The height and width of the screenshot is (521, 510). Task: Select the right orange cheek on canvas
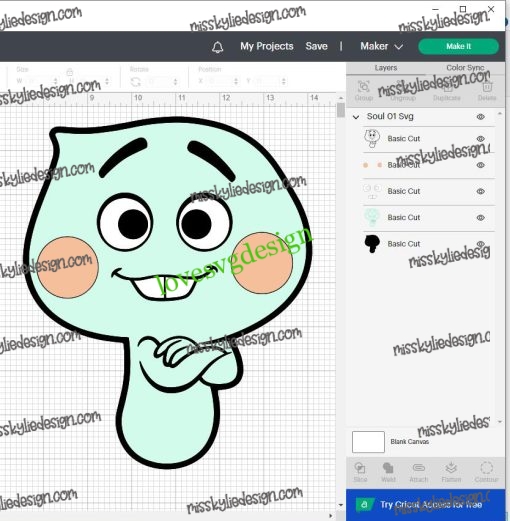click(x=262, y=263)
